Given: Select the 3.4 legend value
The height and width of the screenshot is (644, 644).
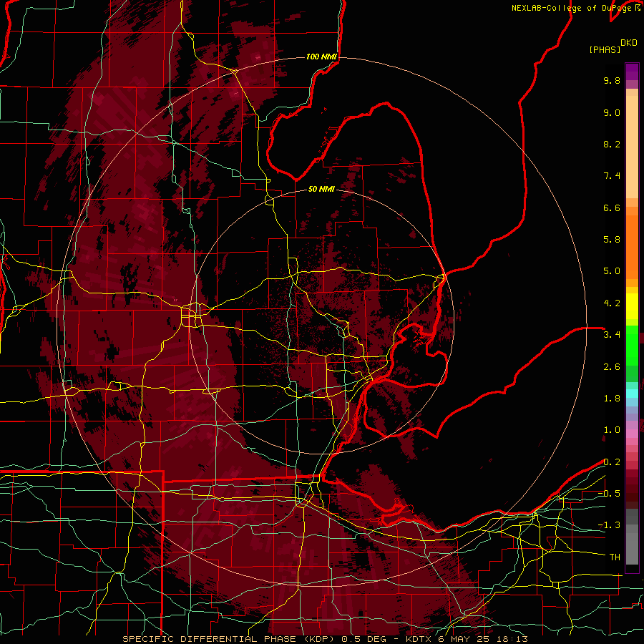Looking at the screenshot, I should (x=612, y=335).
